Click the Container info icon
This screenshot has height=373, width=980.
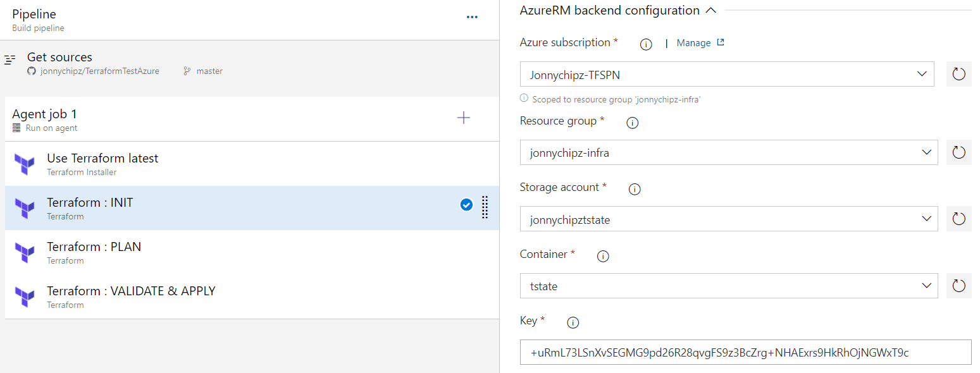(x=603, y=256)
